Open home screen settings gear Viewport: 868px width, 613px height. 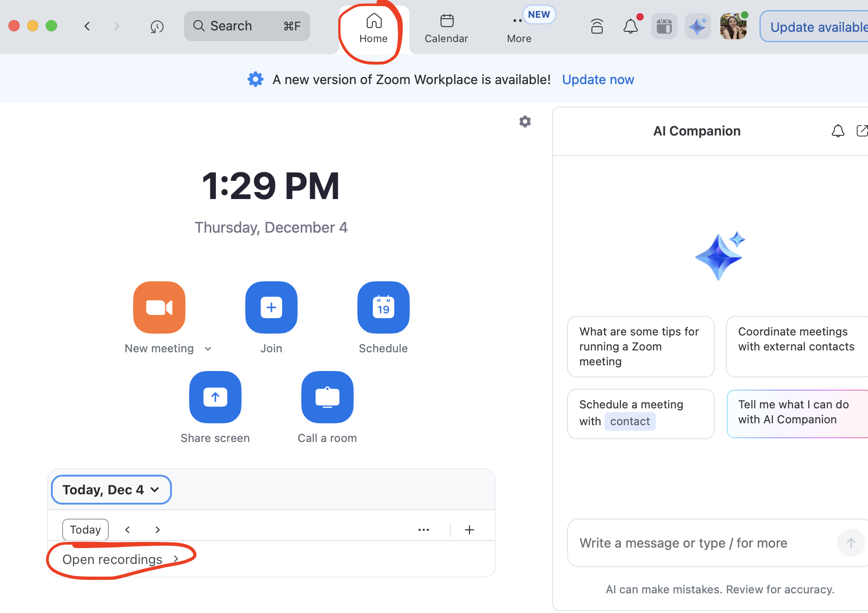coord(525,121)
